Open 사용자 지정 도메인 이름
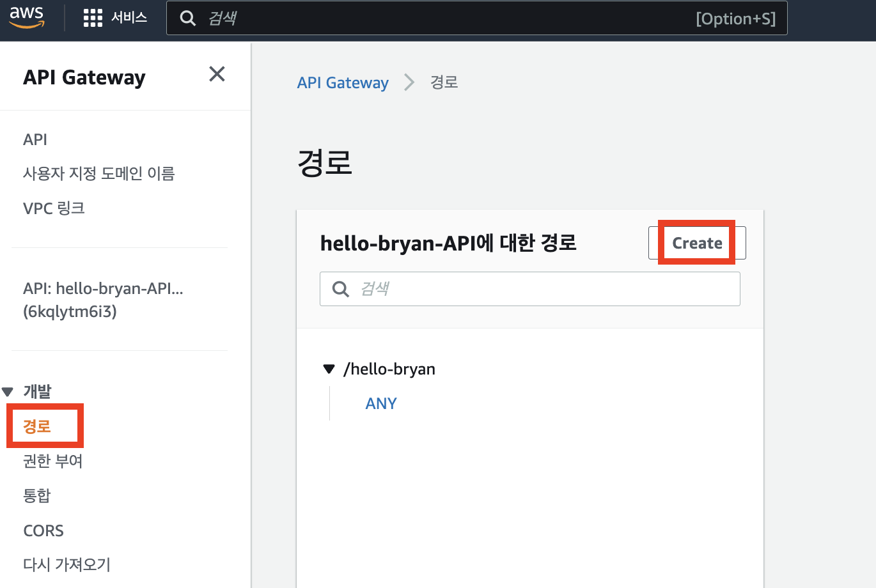876x588 pixels. coord(98,173)
